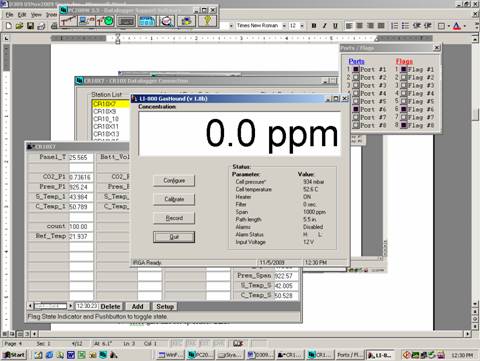The height and width of the screenshot is (361, 480).
Task: Toggle Flag #3 checkbox
Action: pyautogui.click(x=404, y=85)
